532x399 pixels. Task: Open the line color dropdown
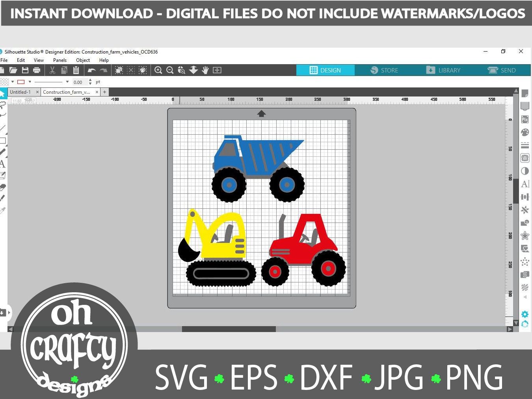coord(30,82)
